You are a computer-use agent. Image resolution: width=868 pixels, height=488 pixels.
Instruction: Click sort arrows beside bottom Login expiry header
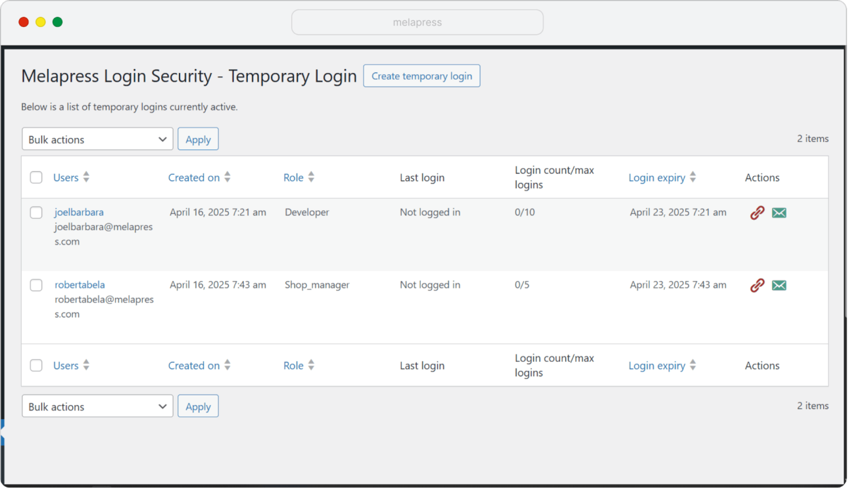click(693, 365)
